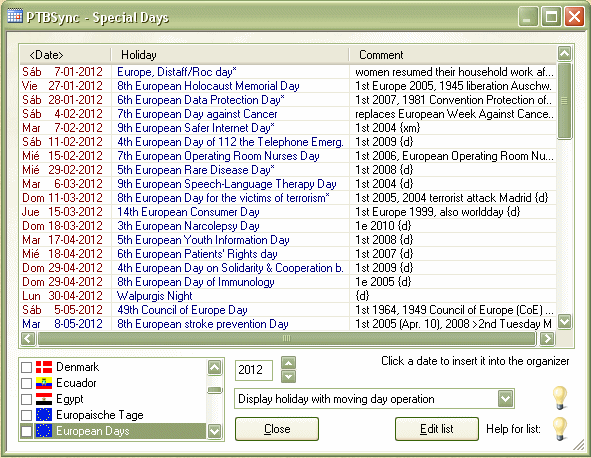Click the EU flag next to European Days
The image size is (591, 458).
click(44, 431)
